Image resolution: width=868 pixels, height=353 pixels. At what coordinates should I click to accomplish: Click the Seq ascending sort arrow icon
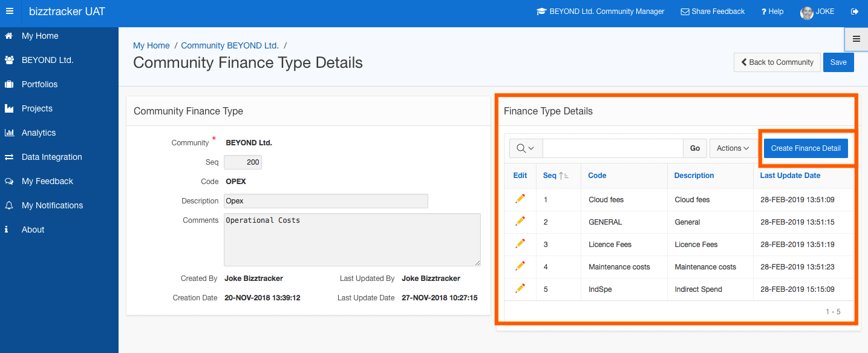pos(564,176)
